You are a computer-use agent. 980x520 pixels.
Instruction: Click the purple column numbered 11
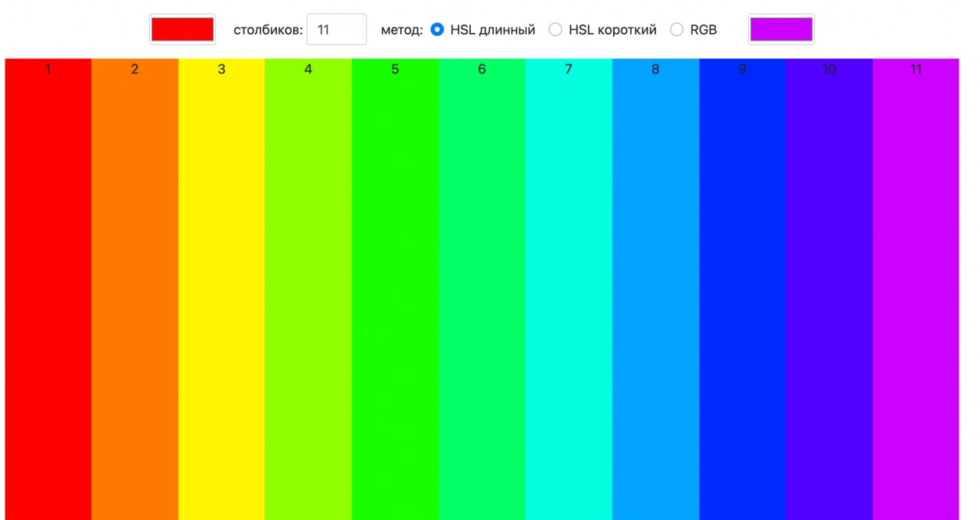tap(916, 289)
